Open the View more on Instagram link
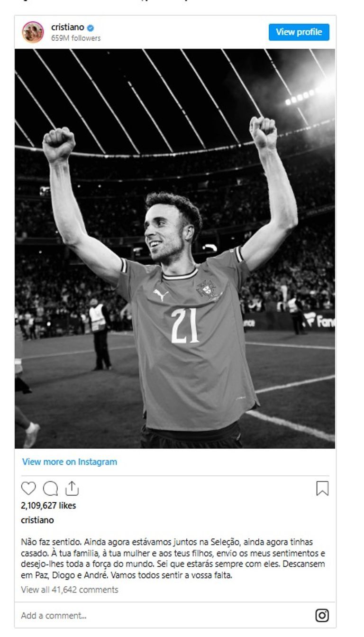 click(69, 462)
